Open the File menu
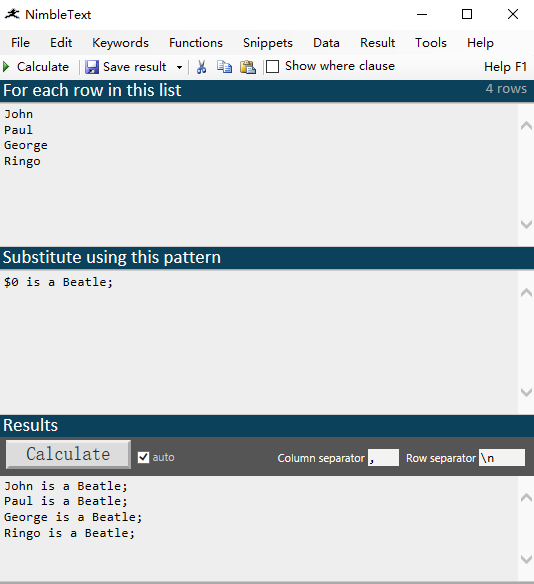 (20, 43)
